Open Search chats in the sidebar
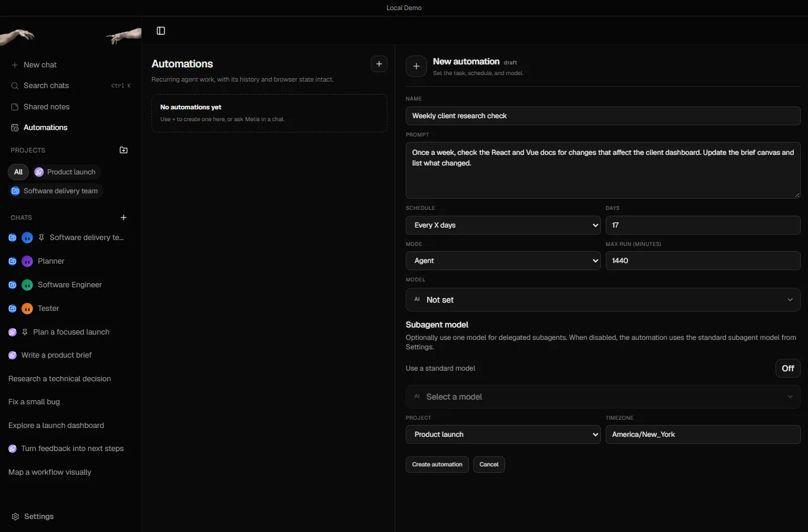Image resolution: width=808 pixels, height=532 pixels. tap(71, 86)
